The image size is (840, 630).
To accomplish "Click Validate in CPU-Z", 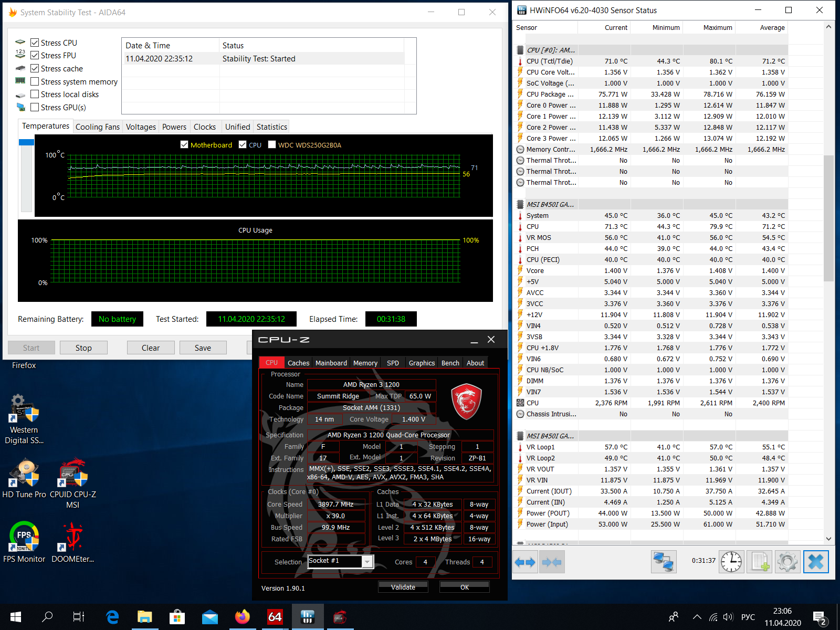I will tap(403, 587).
